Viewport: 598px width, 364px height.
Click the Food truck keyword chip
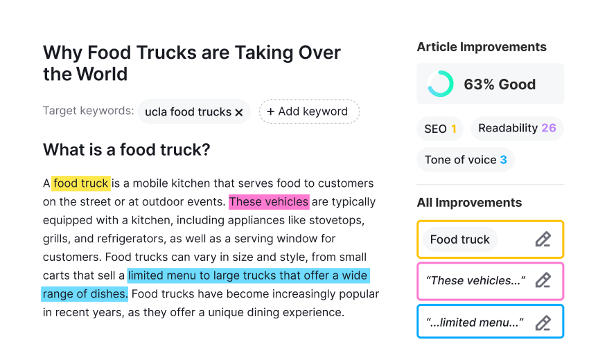460,239
